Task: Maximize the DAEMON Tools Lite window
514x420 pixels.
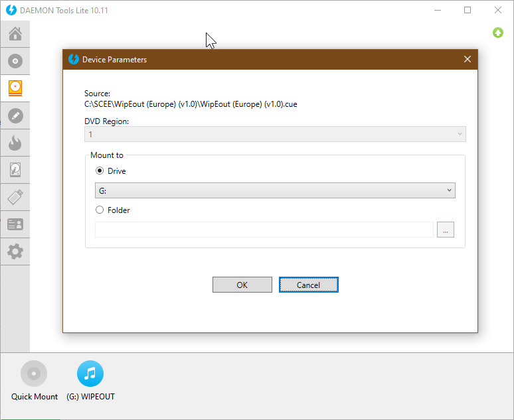Action: (x=468, y=10)
